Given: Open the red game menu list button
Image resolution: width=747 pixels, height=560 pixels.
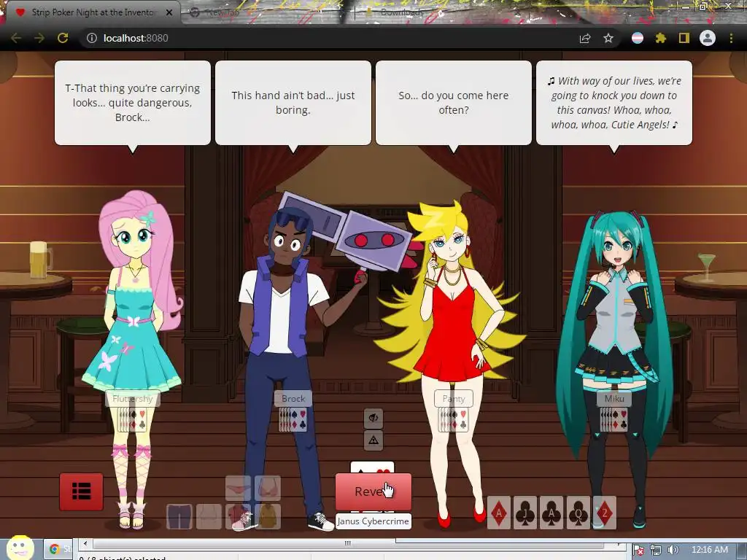Looking at the screenshot, I should [x=81, y=491].
